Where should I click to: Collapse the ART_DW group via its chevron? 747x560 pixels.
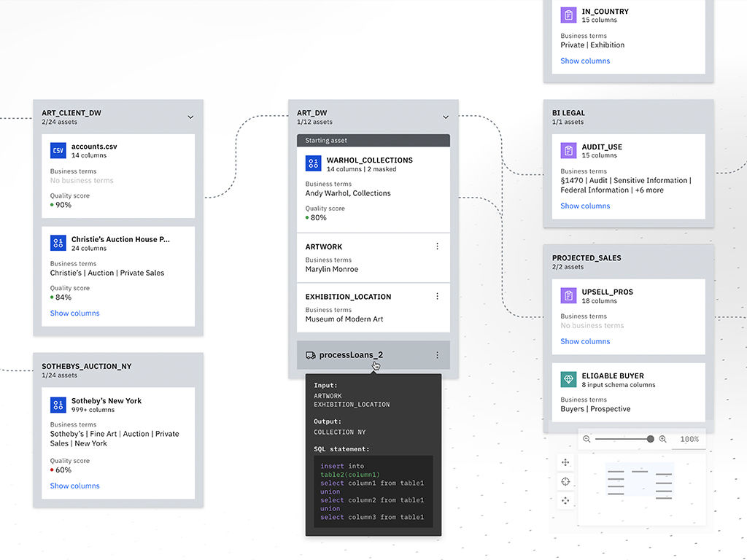point(445,117)
